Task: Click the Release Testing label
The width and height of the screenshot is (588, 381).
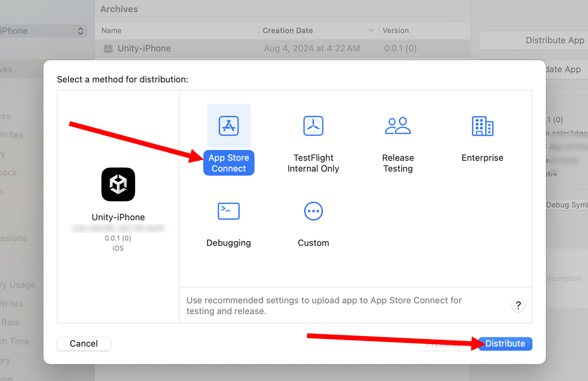Action: tap(398, 163)
